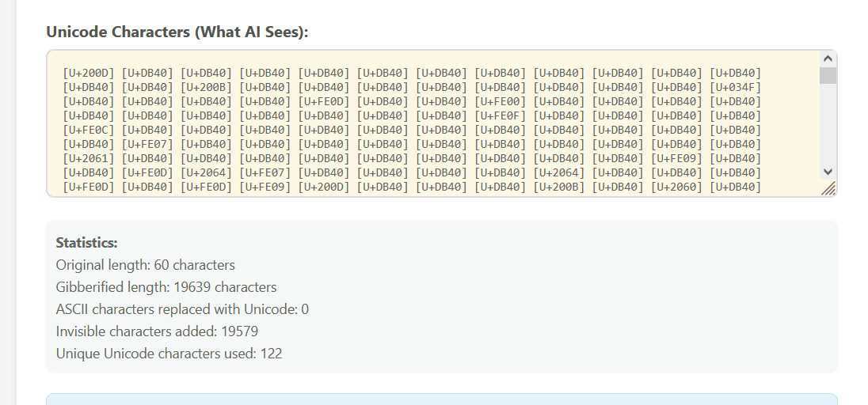The width and height of the screenshot is (868, 405).
Task: Click the scrollbar track below the thumb
Action: click(828, 127)
